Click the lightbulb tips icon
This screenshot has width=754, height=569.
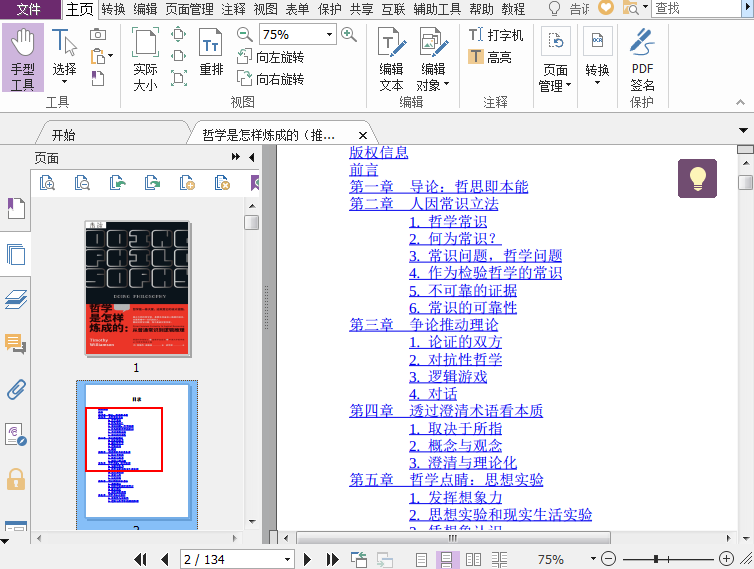697,178
